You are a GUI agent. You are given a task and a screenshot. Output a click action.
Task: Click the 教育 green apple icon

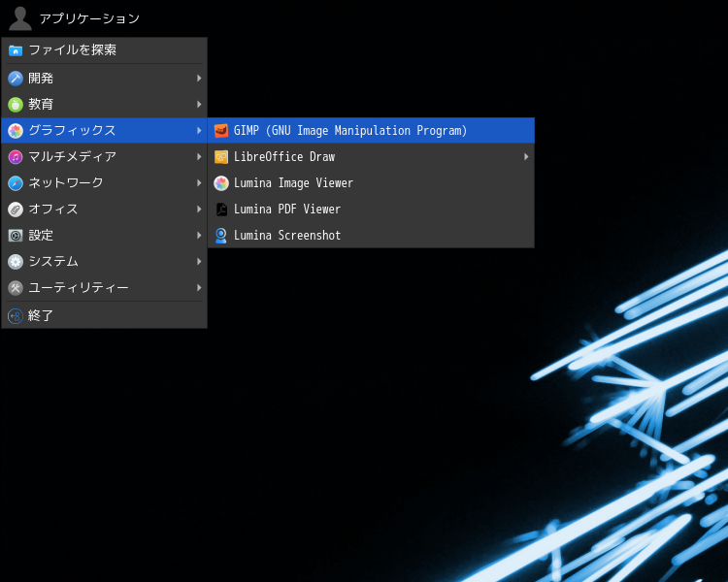[16, 105]
